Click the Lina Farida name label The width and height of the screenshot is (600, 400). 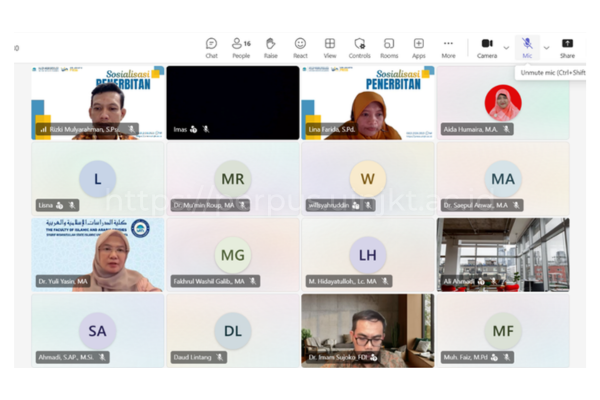[332, 129]
